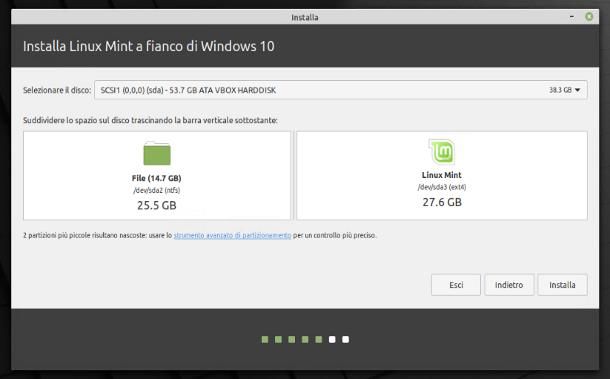
Task: Click the vertical divider bar between partitions
Action: [293, 175]
